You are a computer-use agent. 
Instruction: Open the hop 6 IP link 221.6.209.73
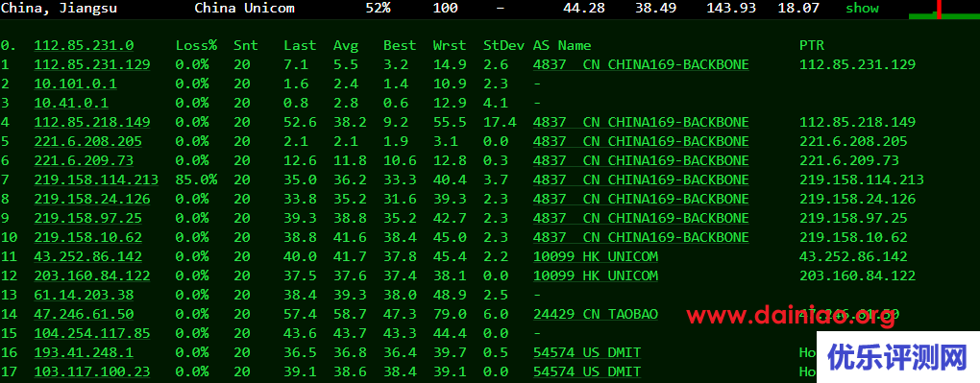[84, 160]
